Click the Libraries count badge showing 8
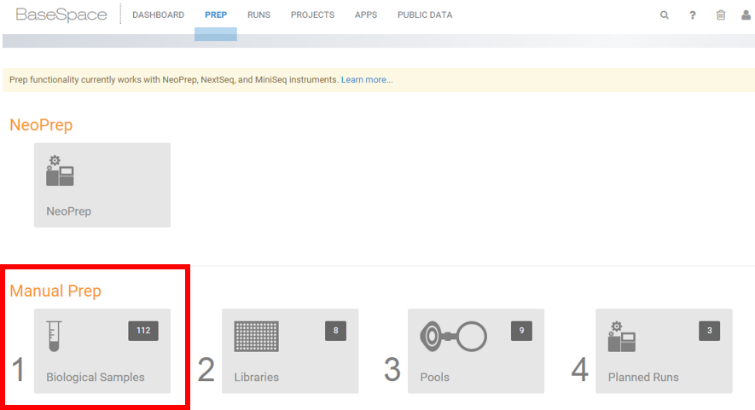The height and width of the screenshot is (410, 755). (x=335, y=331)
